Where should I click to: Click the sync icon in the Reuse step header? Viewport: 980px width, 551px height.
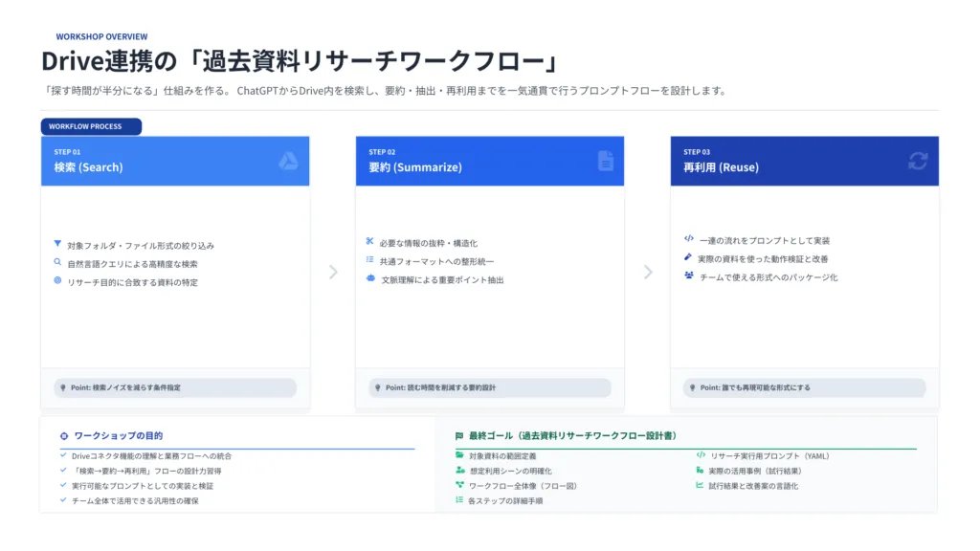tap(920, 162)
